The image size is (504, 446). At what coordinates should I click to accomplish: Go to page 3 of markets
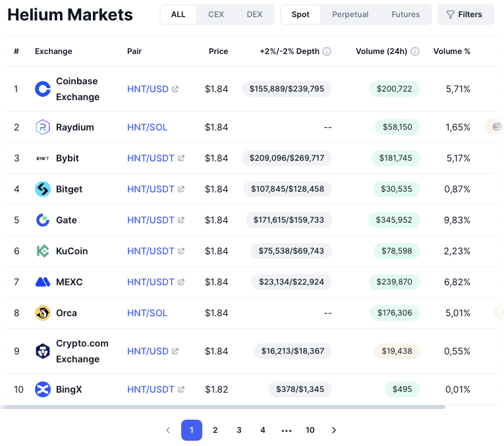click(239, 430)
